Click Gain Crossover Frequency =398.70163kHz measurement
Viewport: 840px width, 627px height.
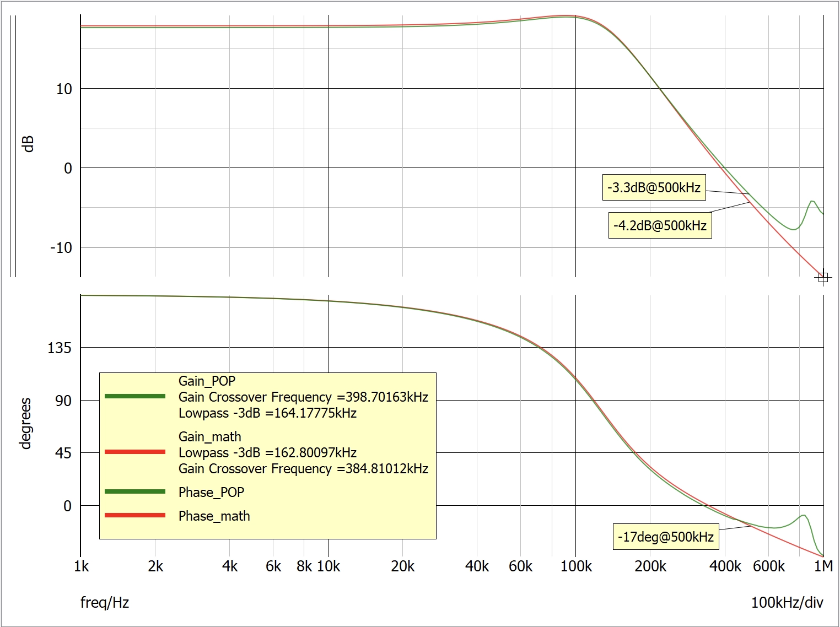[303, 397]
